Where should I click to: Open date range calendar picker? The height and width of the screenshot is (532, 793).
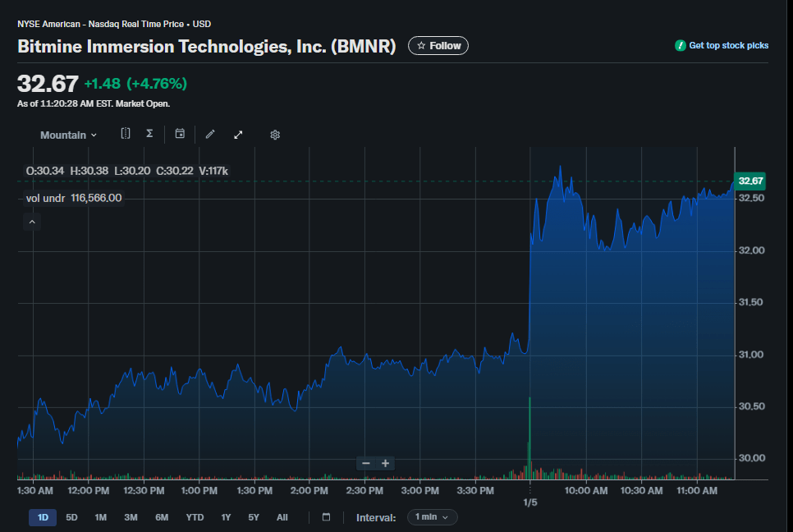pos(326,517)
